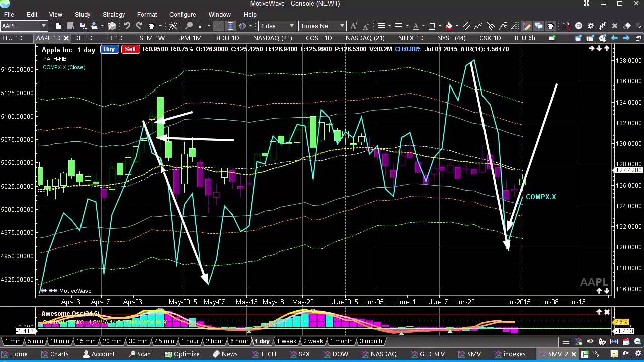
Task: Click the PATH-FIB study label
Action: coord(55,59)
